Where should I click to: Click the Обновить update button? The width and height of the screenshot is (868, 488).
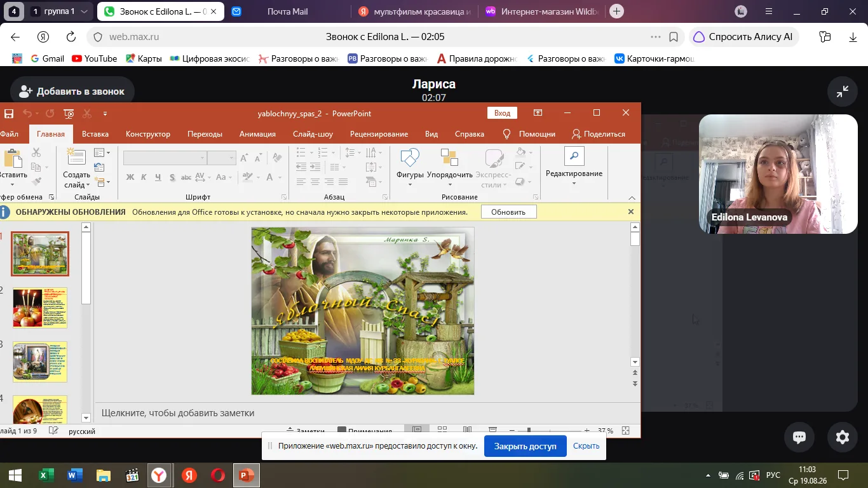coord(508,212)
